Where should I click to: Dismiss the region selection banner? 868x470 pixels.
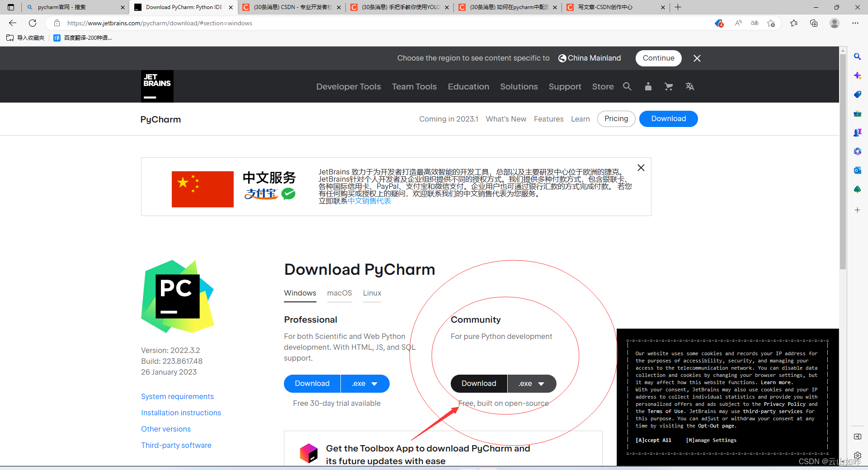pyautogui.click(x=697, y=58)
